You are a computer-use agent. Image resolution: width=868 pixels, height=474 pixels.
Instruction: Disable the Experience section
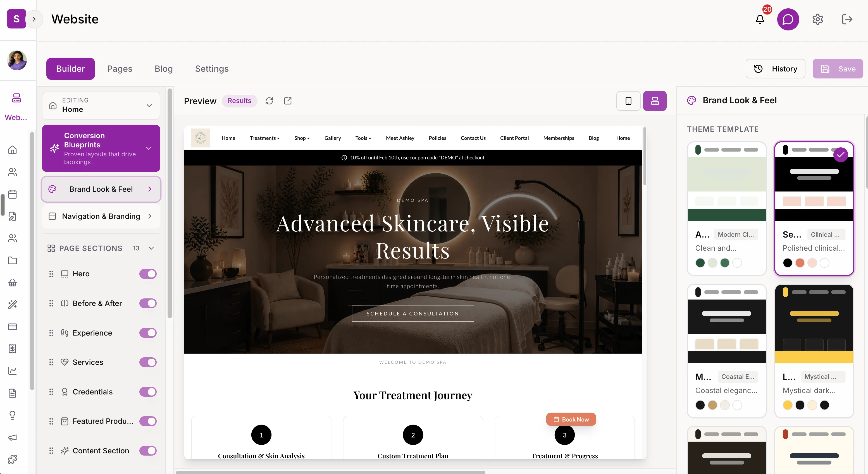click(148, 333)
